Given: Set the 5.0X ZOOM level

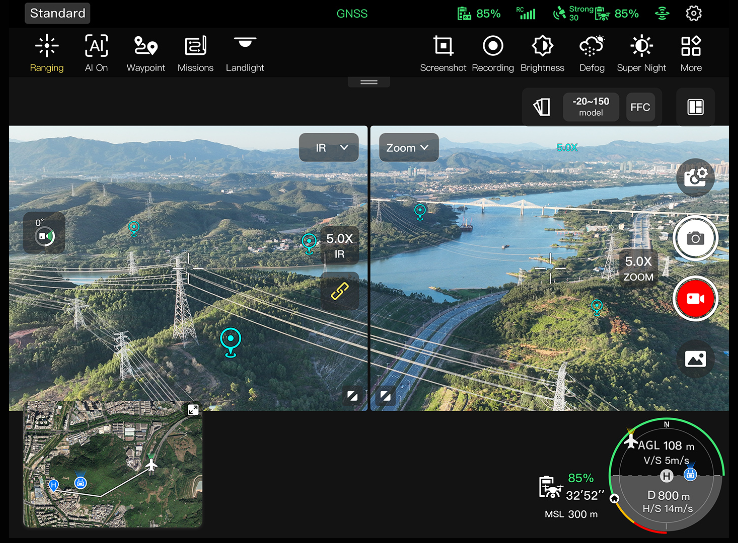Looking at the screenshot, I should [x=638, y=269].
